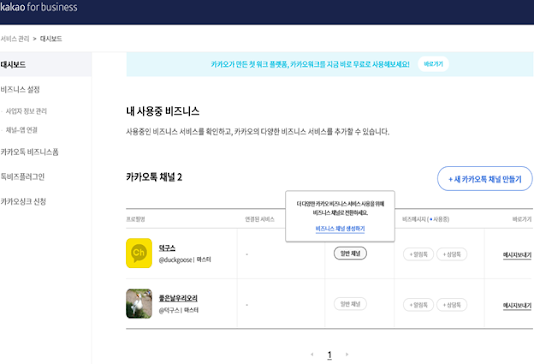
Task: Click 일반 채널 badge in 덕구스 row
Action: coord(350,253)
